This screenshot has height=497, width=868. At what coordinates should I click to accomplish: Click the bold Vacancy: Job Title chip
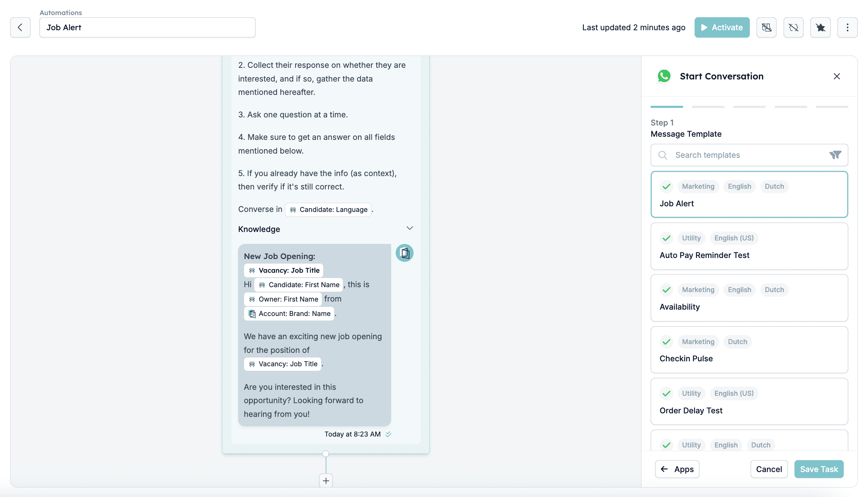[x=283, y=270]
